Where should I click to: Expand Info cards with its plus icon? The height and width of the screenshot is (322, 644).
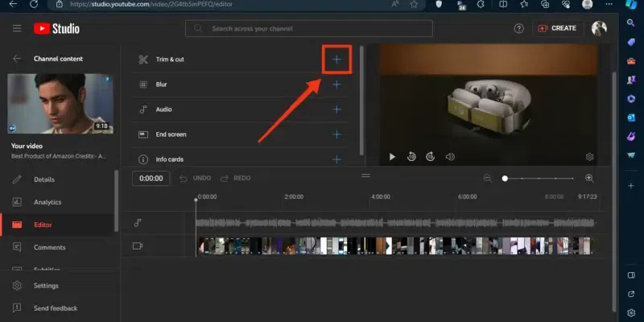pos(336,159)
